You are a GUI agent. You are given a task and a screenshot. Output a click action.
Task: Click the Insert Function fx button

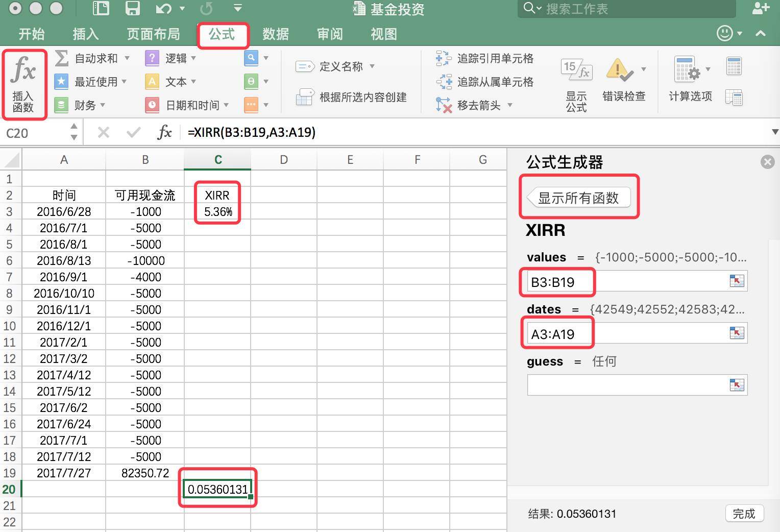[23, 84]
